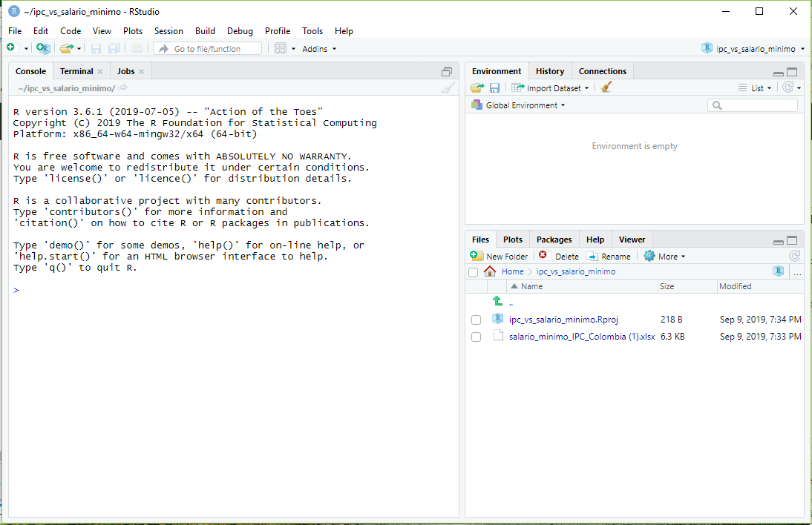Click the ipc_vs_salario_minimo breadcrumb link
This screenshot has height=525, width=812.
click(576, 271)
